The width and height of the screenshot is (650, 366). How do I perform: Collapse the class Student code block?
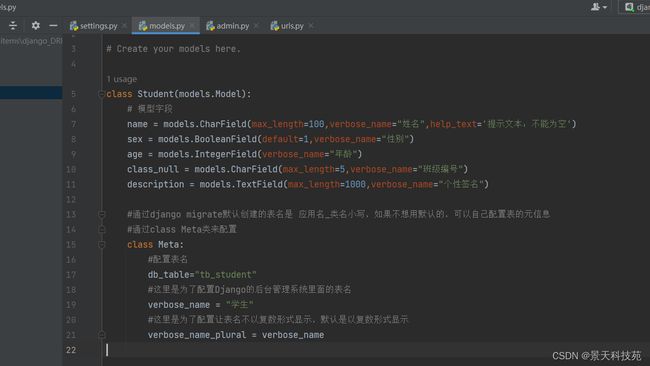tap(101, 94)
